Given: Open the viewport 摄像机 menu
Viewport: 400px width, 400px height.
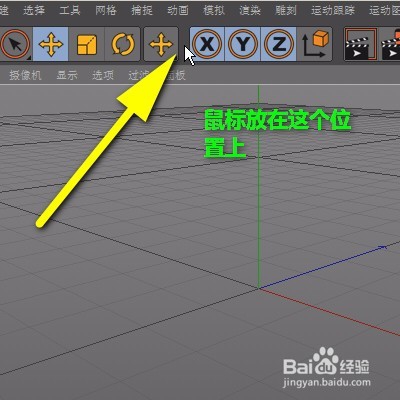Looking at the screenshot, I should pyautogui.click(x=25, y=75).
